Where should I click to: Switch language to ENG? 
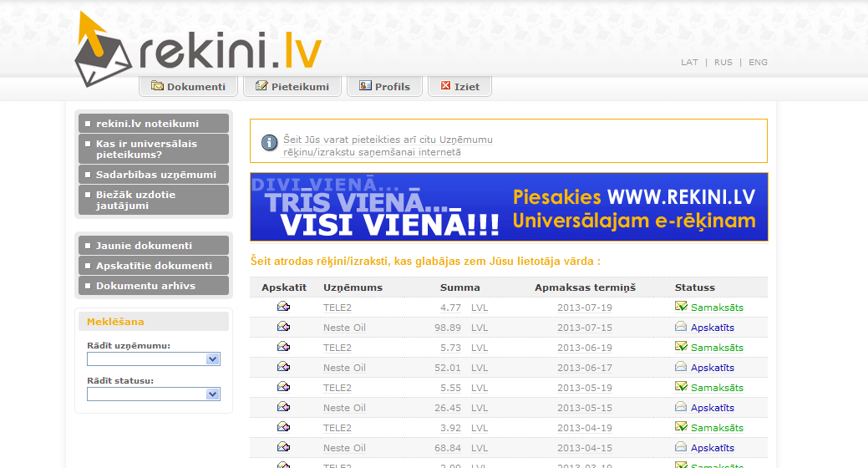pos(758,62)
